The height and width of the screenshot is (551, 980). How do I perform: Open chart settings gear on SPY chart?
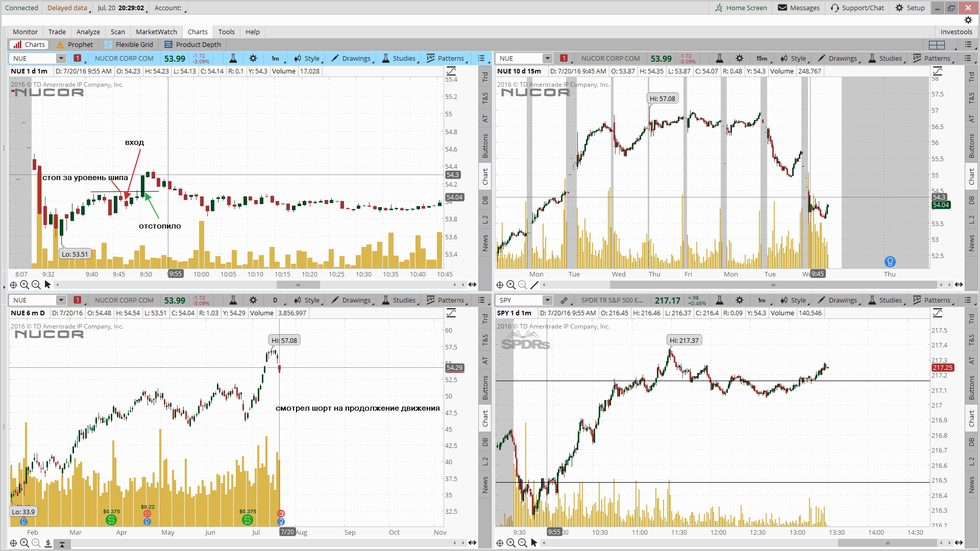740,300
